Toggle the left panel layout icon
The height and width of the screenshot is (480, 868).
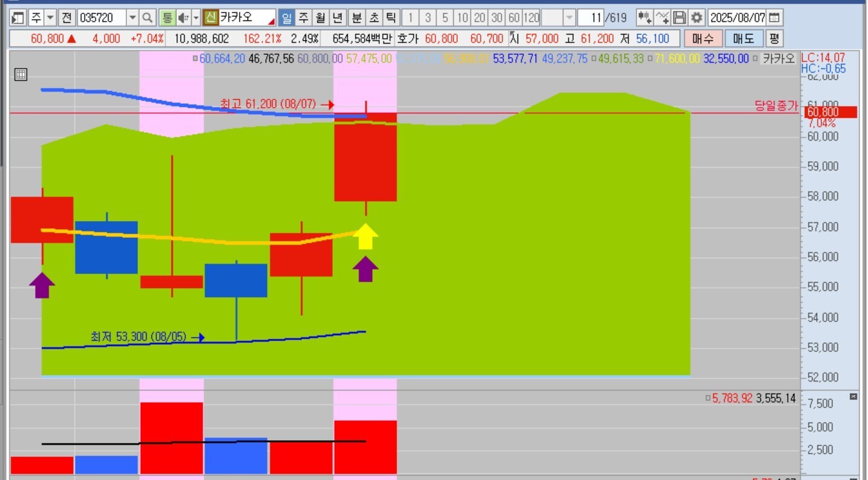tap(18, 18)
